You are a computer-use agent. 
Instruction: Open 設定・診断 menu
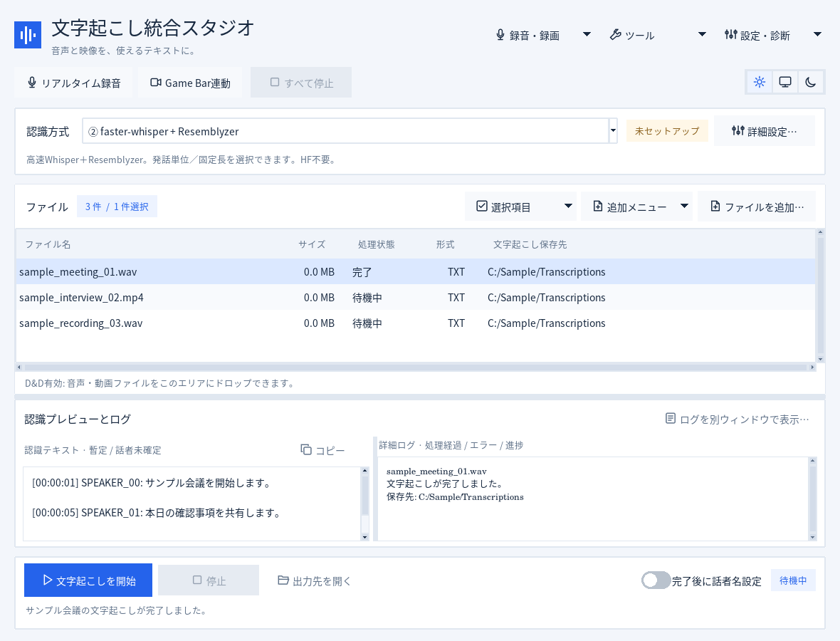pyautogui.click(x=757, y=36)
